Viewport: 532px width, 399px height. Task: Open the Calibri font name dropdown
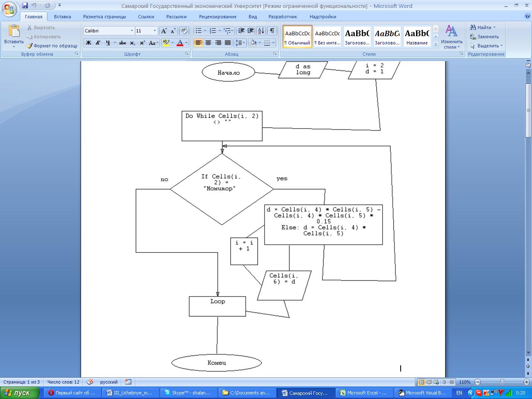(x=132, y=31)
